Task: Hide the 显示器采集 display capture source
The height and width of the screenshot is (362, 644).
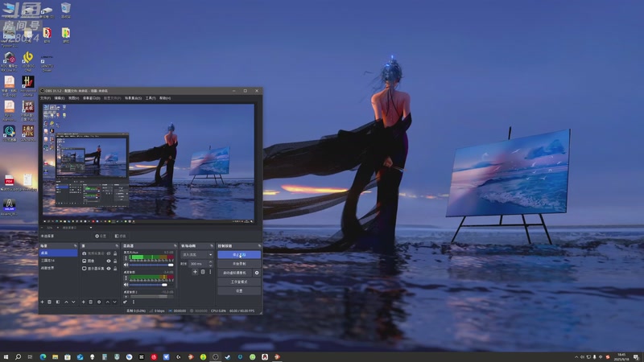Action: [109, 269]
